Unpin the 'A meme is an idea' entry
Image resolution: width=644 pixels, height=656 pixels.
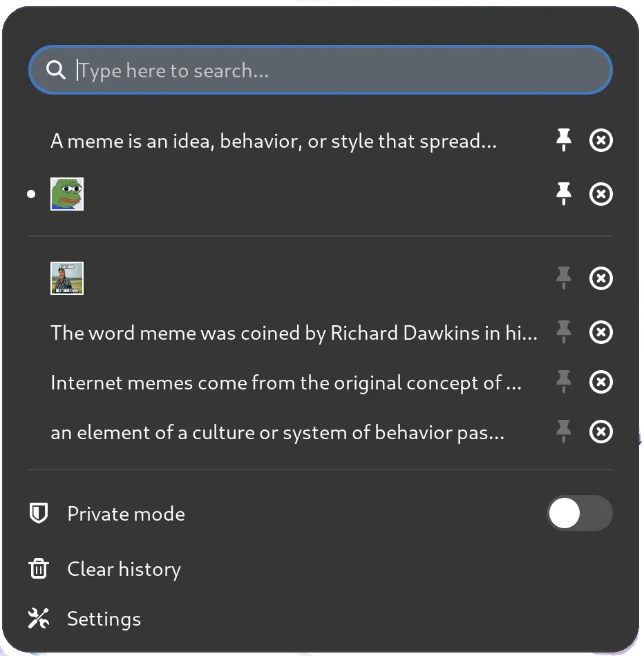point(564,140)
